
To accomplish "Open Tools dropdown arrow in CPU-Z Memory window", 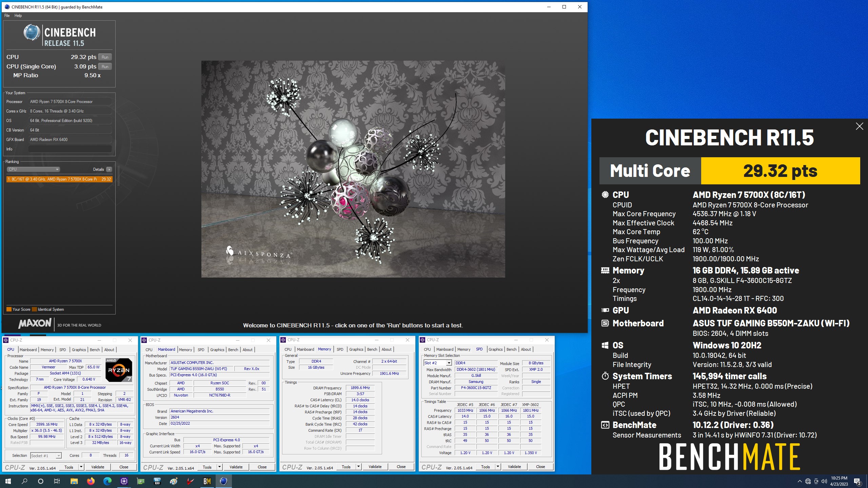I will pos(358,467).
